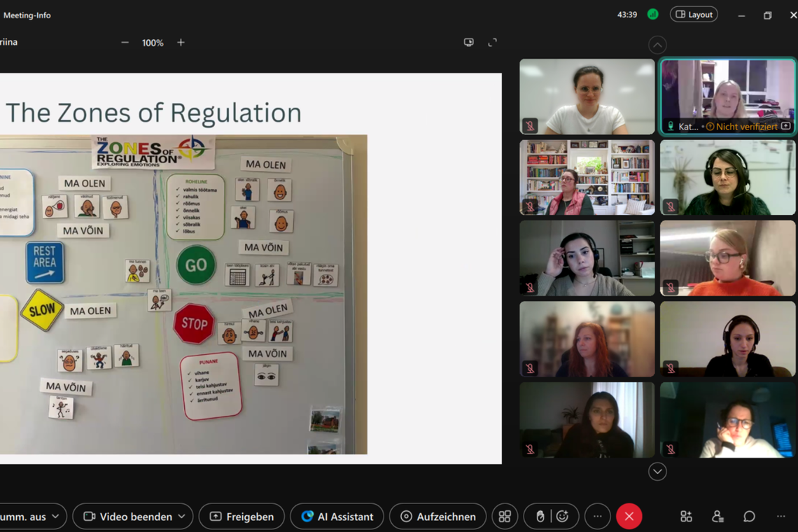Click muted mic icon on bookshelf tile
798x532 pixels.
point(530,206)
